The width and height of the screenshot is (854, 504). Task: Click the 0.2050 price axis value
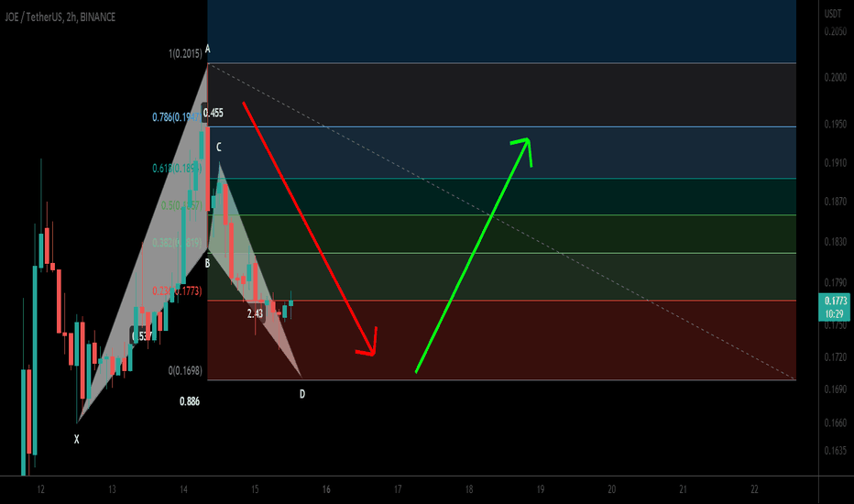click(x=836, y=31)
